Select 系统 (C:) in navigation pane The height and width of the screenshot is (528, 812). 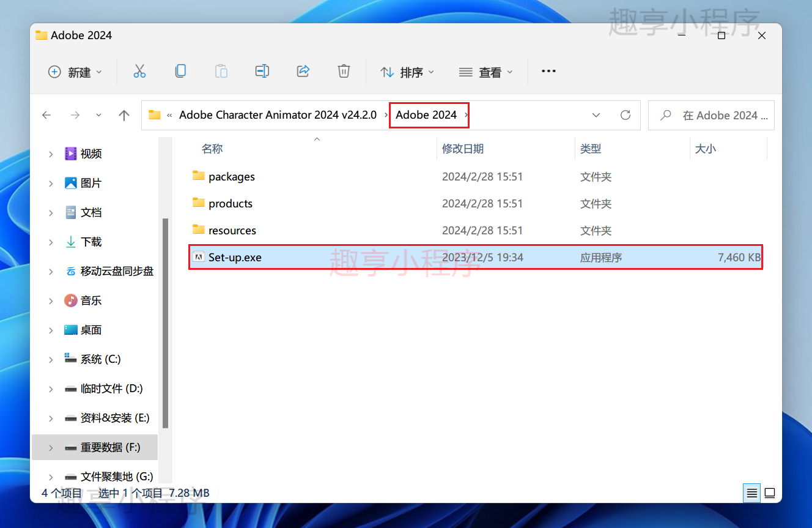click(101, 359)
